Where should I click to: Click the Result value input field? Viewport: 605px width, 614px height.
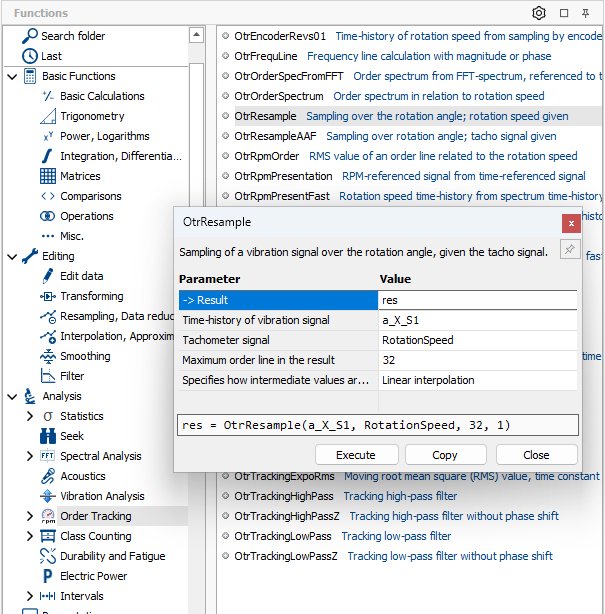477,300
